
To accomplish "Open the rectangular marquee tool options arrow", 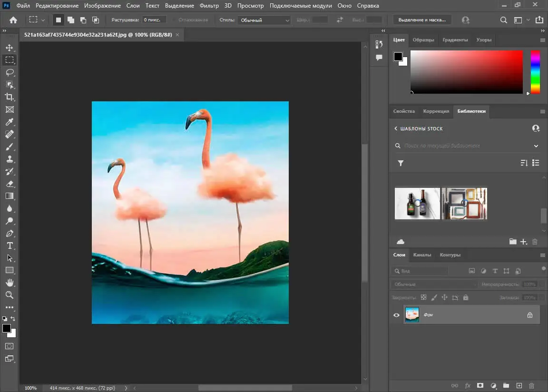I will [42, 20].
